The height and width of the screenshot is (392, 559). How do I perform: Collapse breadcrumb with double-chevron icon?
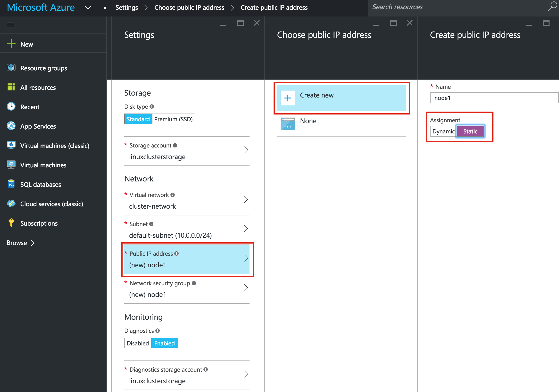[105, 8]
